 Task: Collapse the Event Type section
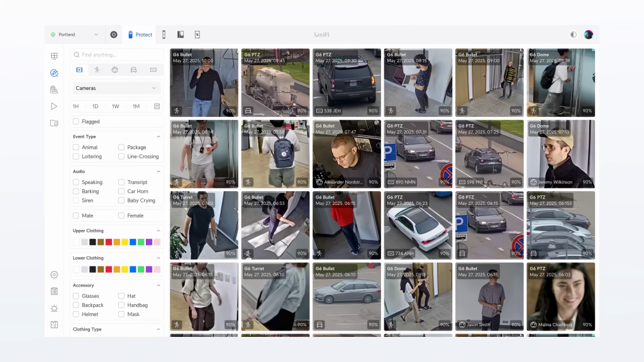pos(158,136)
